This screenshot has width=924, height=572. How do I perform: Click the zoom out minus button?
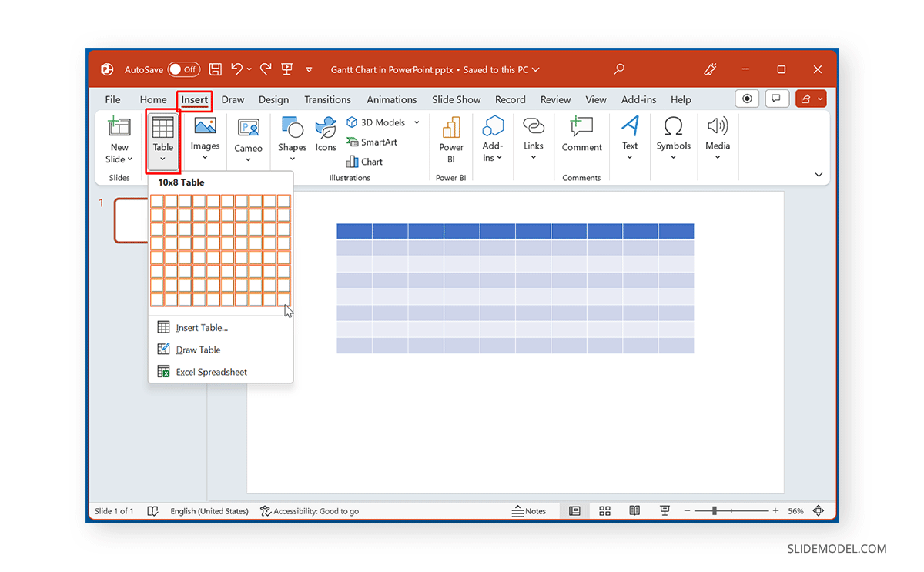[x=687, y=511]
